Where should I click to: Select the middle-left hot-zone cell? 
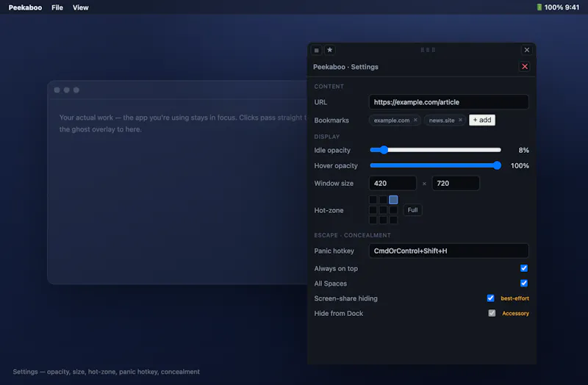(373, 210)
